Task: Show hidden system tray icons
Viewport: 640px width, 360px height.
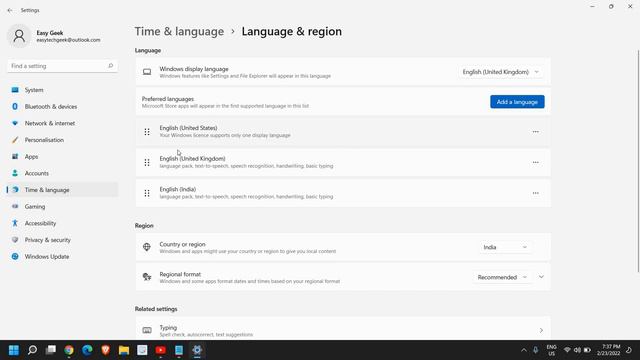Action: (524, 350)
